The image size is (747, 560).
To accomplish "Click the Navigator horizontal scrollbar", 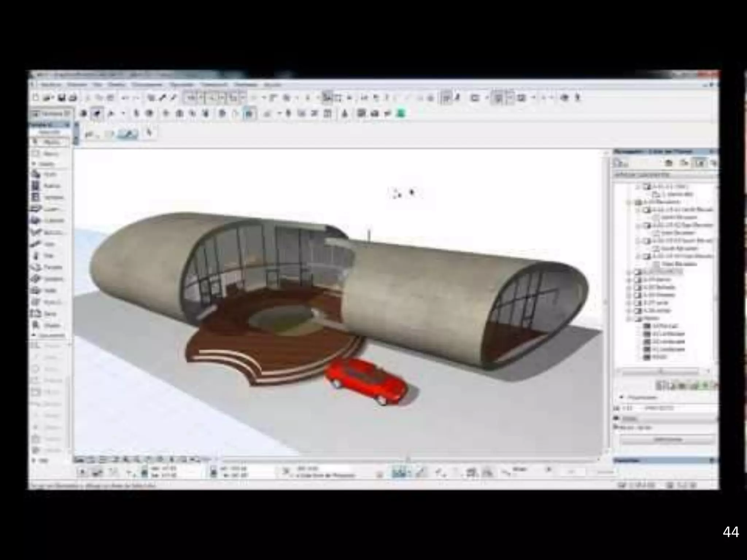I will coord(660,372).
